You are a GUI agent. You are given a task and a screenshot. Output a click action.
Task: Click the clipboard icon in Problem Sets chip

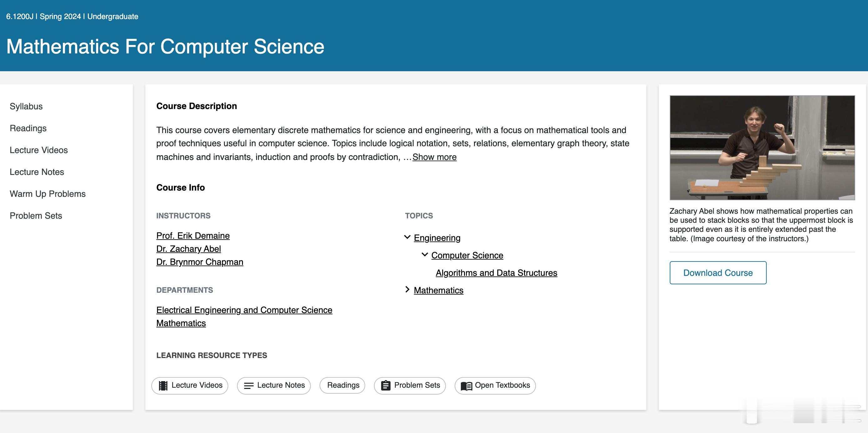(386, 386)
